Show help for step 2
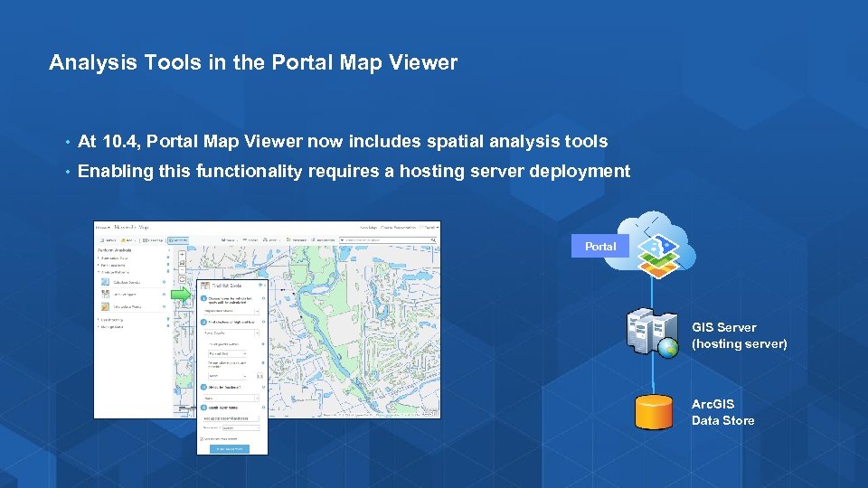The width and height of the screenshot is (868, 488). point(263,322)
